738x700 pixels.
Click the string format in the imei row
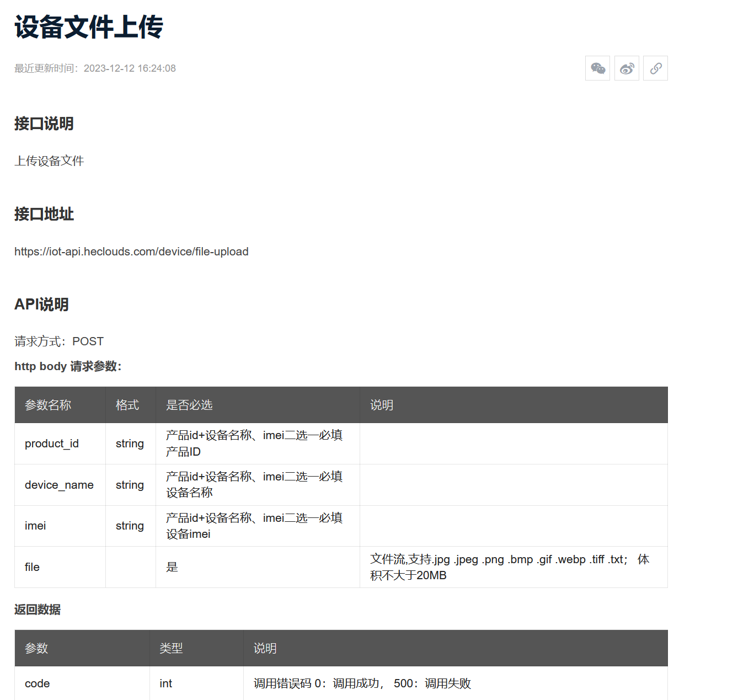click(x=131, y=526)
